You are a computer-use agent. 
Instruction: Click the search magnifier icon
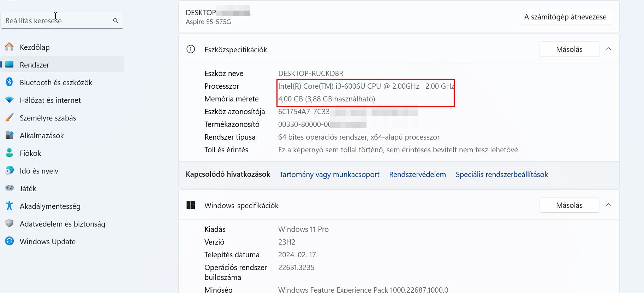tap(115, 21)
